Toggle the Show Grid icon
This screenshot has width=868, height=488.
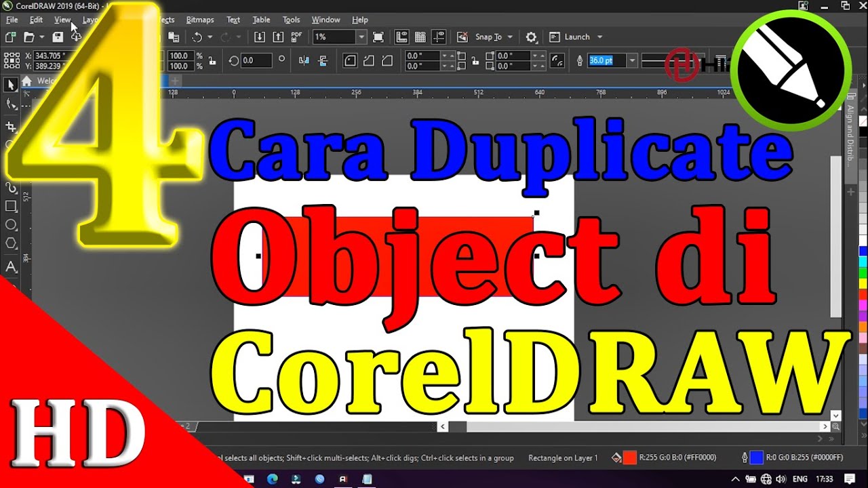(x=420, y=37)
